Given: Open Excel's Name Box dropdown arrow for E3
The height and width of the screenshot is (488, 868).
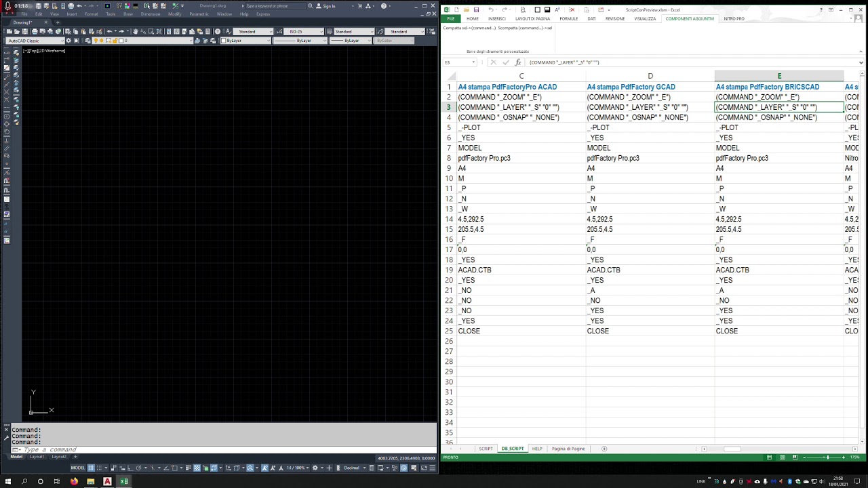Looking at the screenshot, I should 473,62.
